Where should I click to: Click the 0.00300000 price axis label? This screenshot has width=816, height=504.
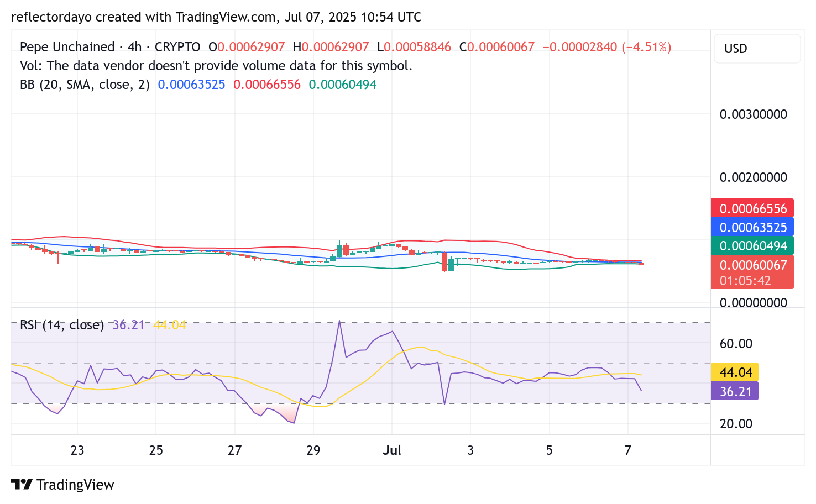coord(753,114)
